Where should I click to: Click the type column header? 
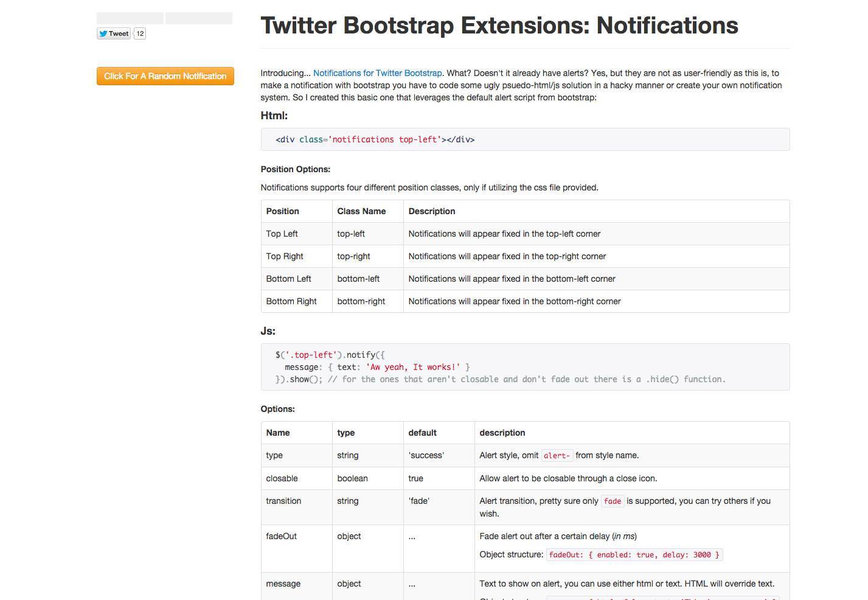point(368,433)
